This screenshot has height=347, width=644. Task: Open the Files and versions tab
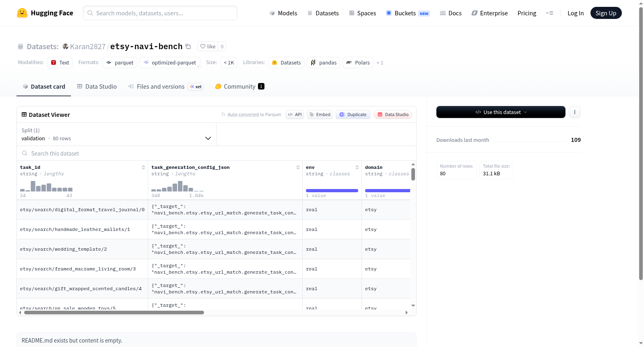tap(166, 86)
